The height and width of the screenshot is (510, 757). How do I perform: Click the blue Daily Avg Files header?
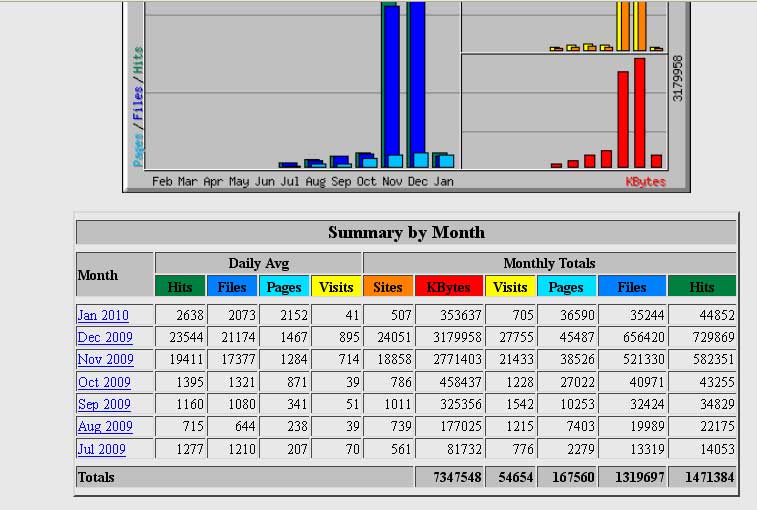pyautogui.click(x=232, y=286)
